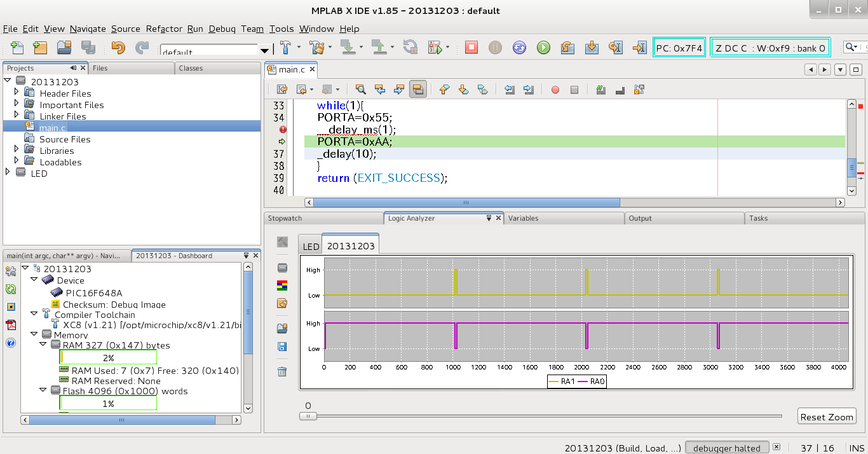
Task: Click the Dashboard project properties wrench icon
Action: (x=11, y=272)
